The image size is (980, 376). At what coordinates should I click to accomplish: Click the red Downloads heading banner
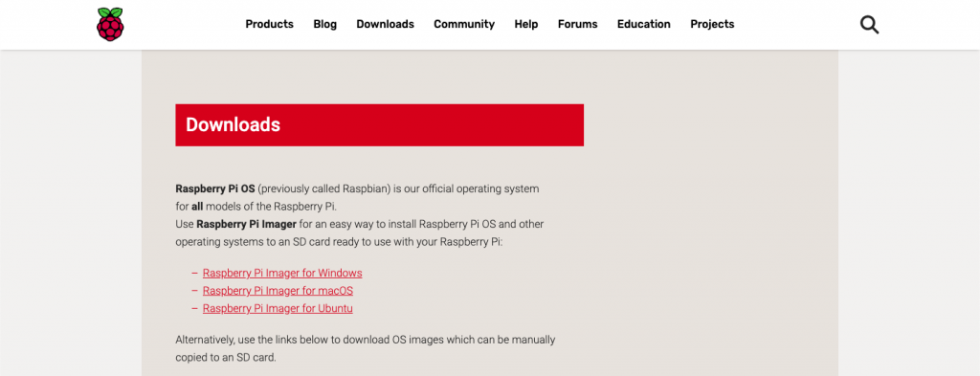click(x=379, y=125)
